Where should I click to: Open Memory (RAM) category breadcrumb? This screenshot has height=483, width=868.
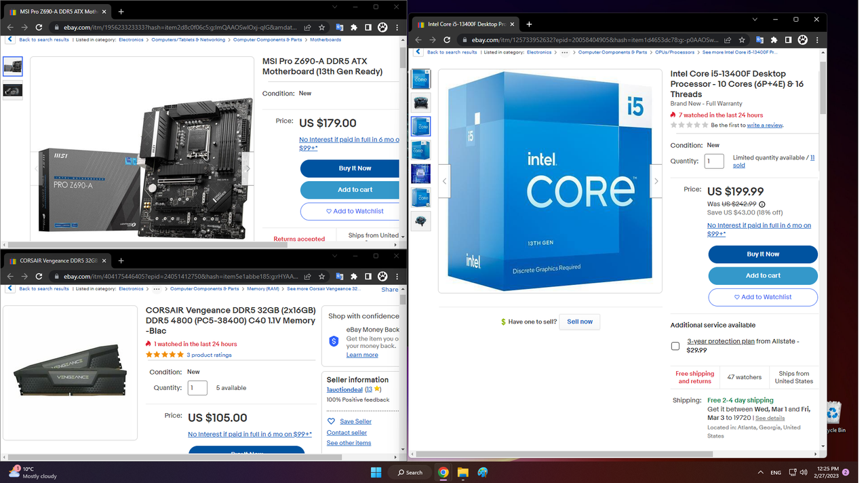click(x=263, y=289)
